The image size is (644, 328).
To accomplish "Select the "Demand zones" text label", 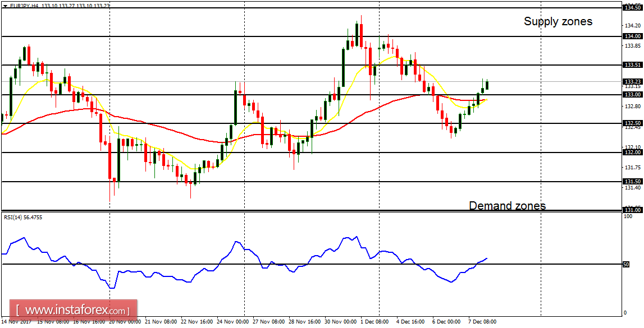I will click(x=508, y=205).
